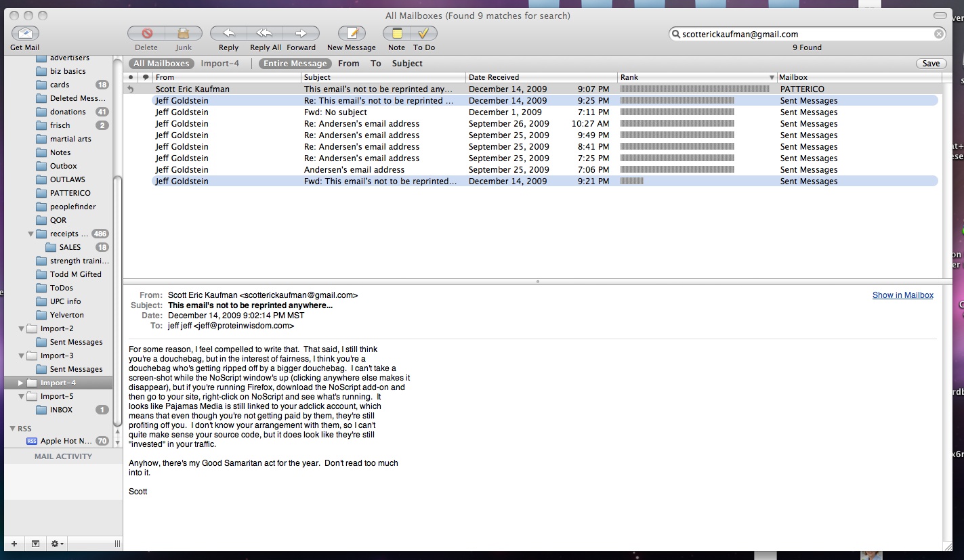Image resolution: width=964 pixels, height=560 pixels.
Task: Limit search to Subject field
Action: (407, 64)
